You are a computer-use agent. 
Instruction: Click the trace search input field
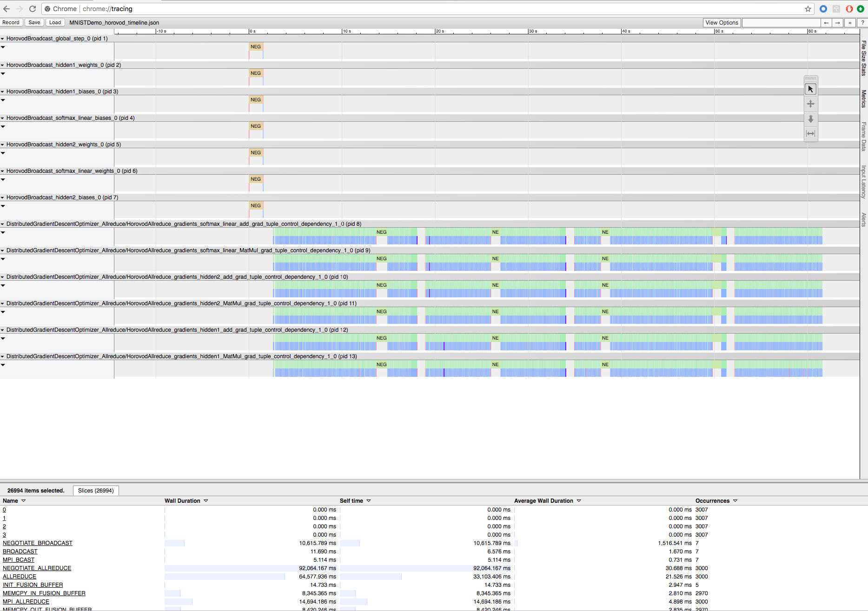tap(781, 23)
